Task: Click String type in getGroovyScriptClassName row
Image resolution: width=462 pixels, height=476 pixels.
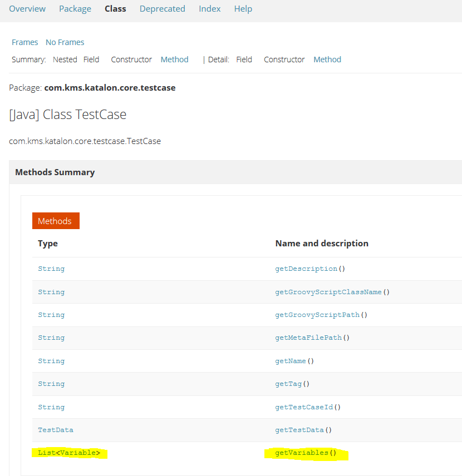Action: pos(51,292)
